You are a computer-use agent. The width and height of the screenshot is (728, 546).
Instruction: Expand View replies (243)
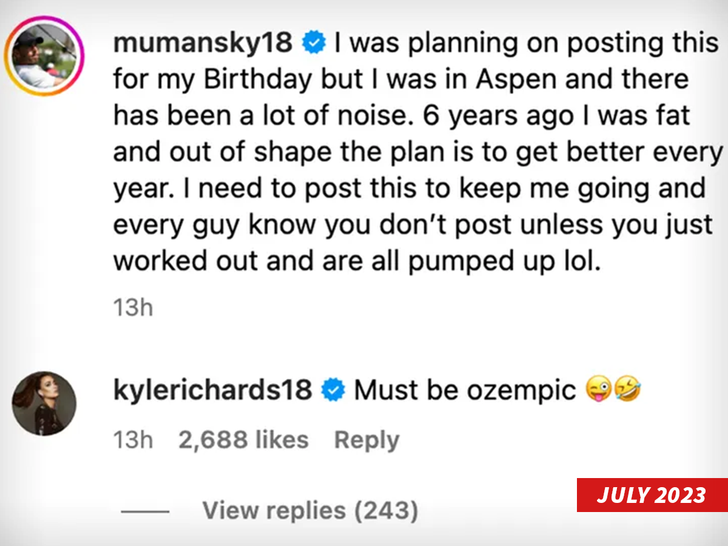tap(310, 511)
